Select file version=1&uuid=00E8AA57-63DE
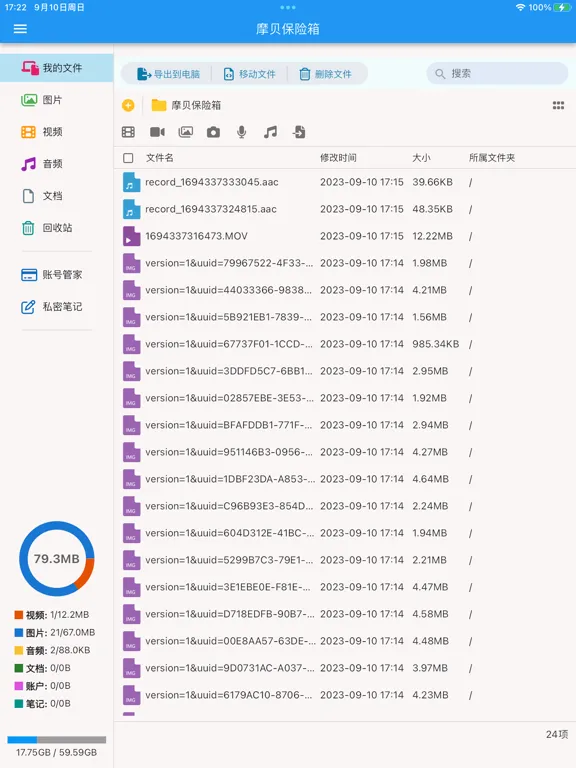This screenshot has height=768, width=576. coord(345,641)
